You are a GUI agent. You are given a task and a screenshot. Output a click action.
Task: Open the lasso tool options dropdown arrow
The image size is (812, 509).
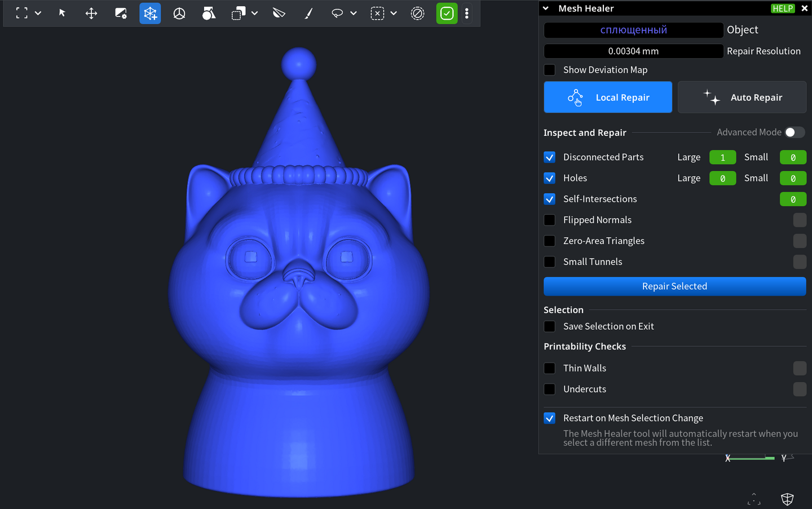(354, 13)
